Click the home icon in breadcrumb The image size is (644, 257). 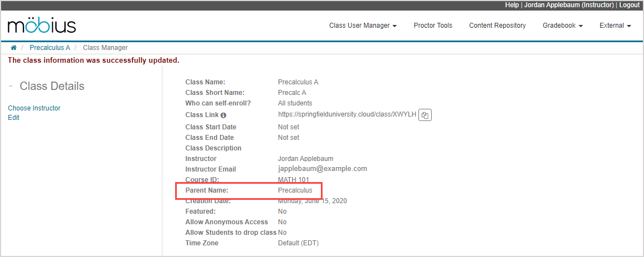click(x=14, y=48)
